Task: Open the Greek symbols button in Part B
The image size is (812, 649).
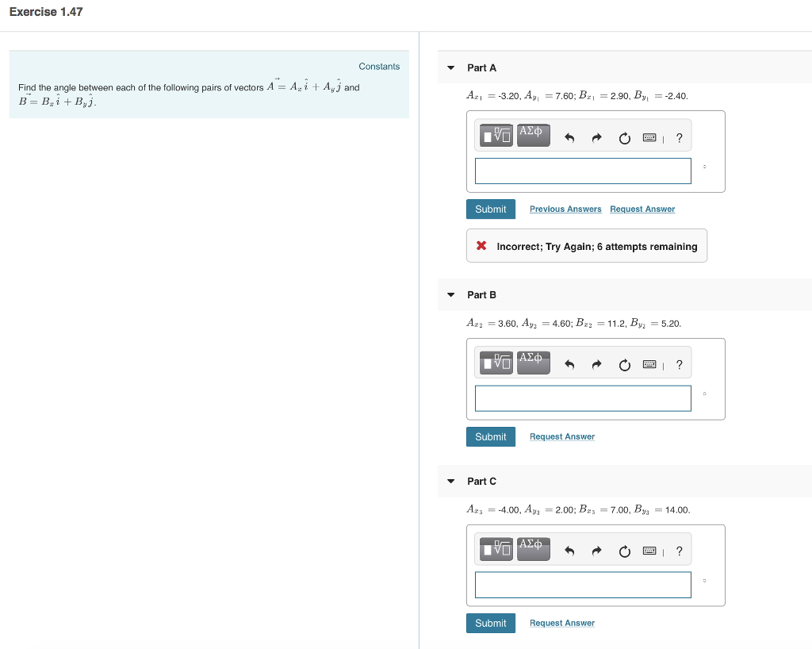Action: tap(534, 363)
